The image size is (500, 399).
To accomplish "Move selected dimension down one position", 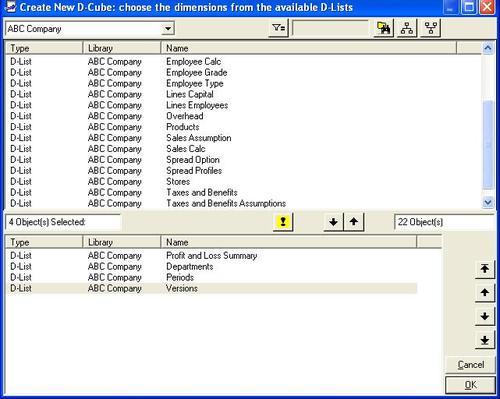I will 485,316.
